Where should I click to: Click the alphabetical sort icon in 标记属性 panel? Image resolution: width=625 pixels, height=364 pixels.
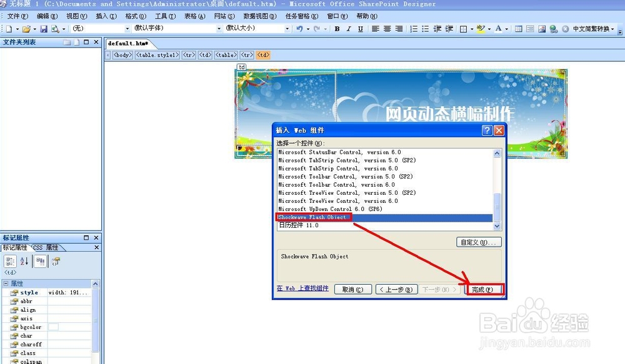24,260
